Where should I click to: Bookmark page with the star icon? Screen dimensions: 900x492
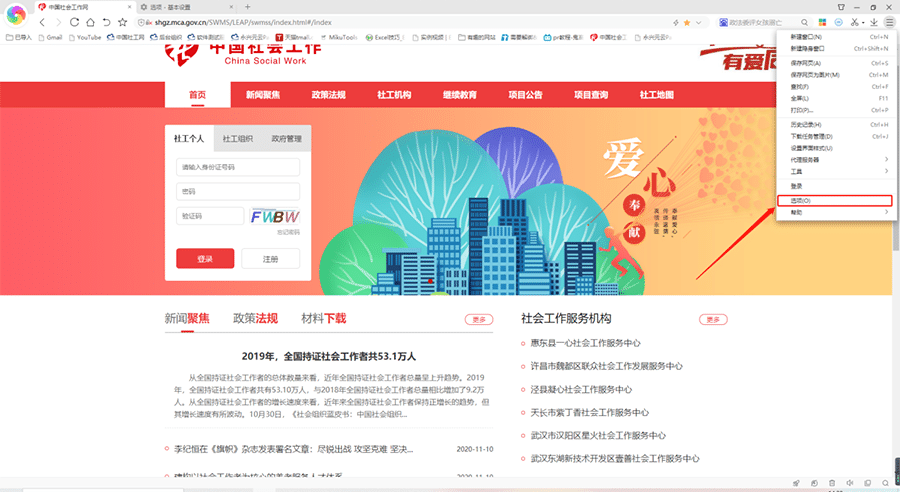coord(122,21)
